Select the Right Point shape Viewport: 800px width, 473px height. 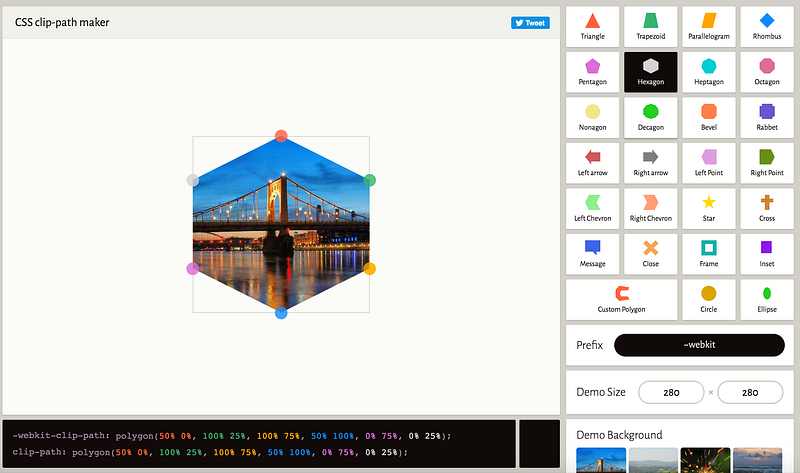[767, 163]
